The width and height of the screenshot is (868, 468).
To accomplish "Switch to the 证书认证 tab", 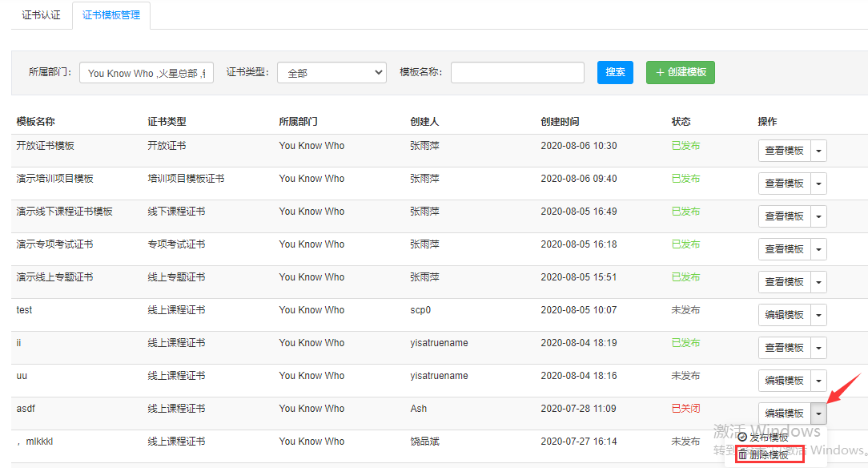I will (41, 15).
